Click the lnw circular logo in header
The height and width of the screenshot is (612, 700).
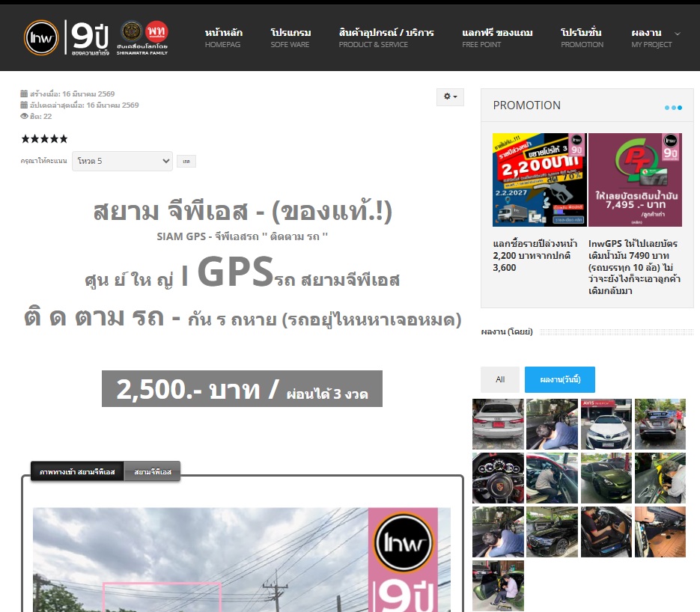[x=41, y=38]
